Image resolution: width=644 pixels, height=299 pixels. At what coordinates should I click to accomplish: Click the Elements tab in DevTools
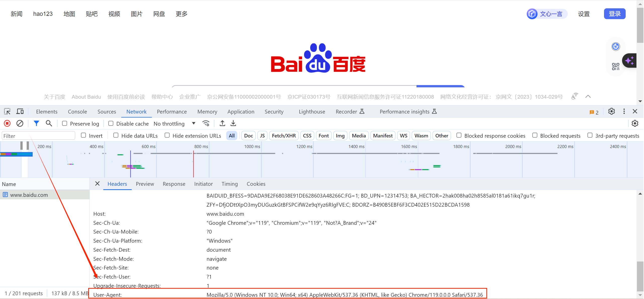pyautogui.click(x=46, y=111)
